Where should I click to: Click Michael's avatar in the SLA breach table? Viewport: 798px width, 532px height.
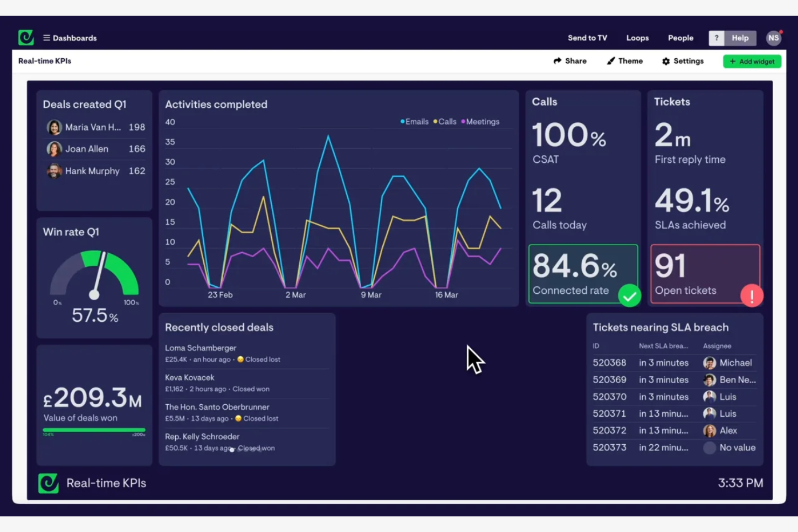click(709, 363)
